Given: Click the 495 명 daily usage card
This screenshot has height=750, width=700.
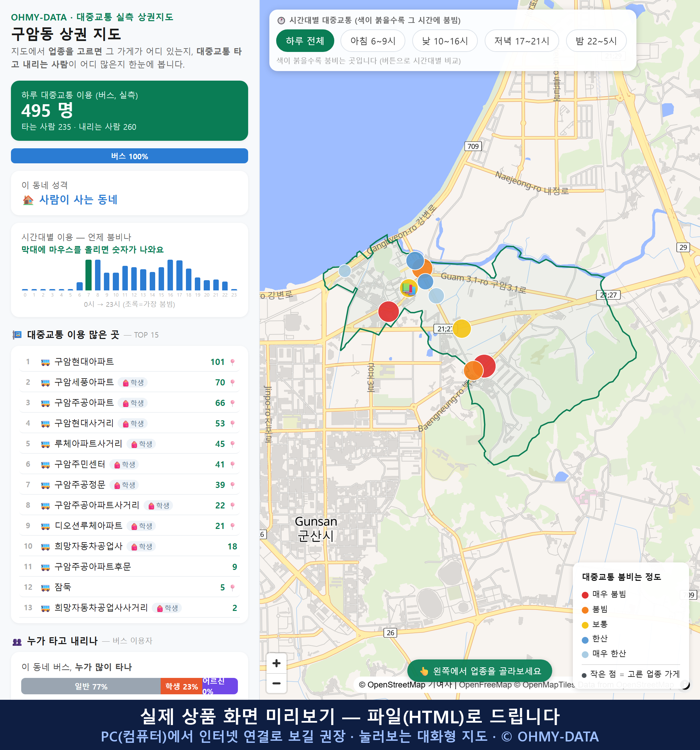Looking at the screenshot, I should click(130, 111).
